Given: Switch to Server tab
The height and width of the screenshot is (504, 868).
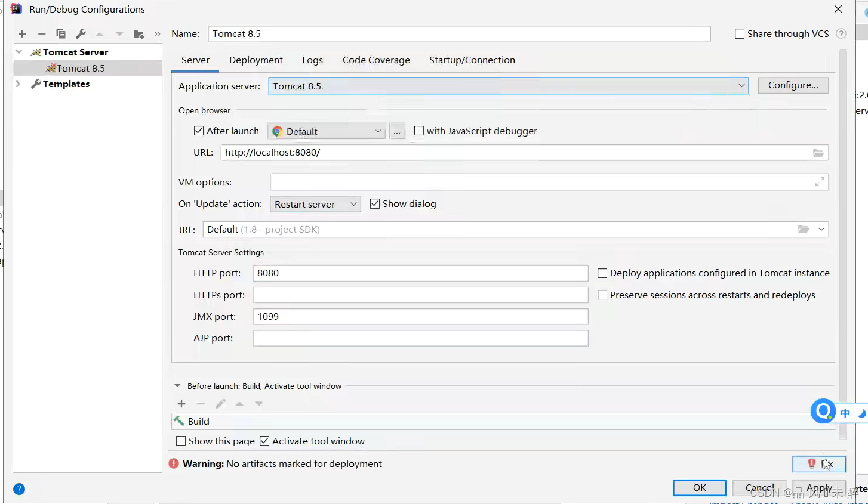Looking at the screenshot, I should [x=195, y=60].
